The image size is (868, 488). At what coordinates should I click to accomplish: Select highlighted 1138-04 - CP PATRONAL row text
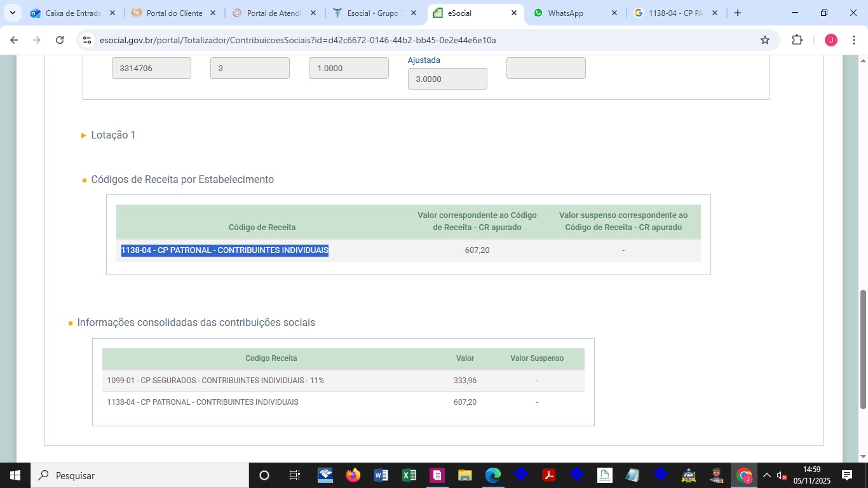point(225,250)
